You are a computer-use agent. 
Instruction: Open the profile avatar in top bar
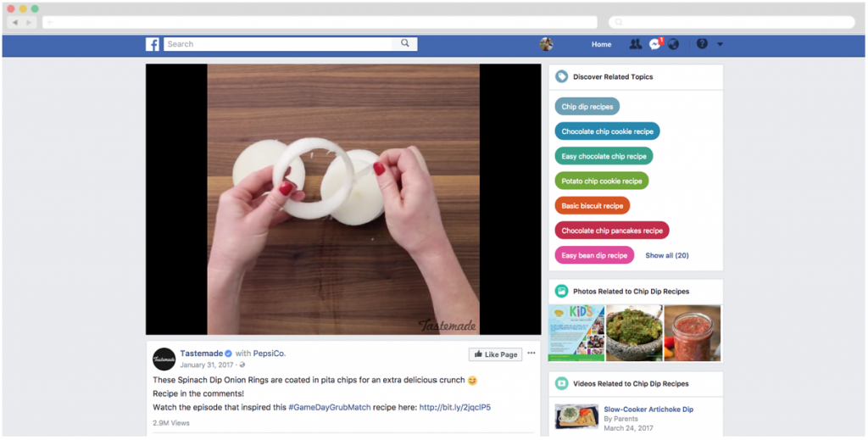547,44
